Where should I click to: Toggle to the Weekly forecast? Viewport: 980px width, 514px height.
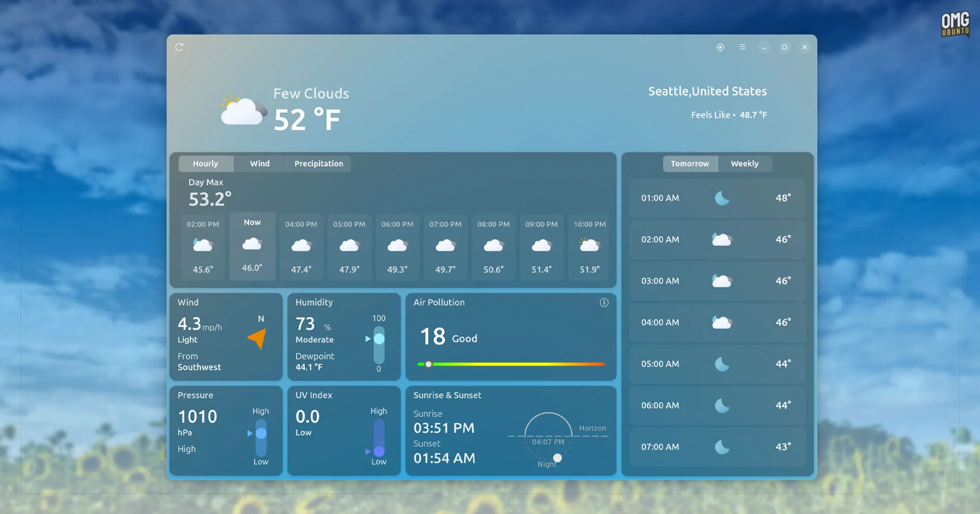[x=744, y=164]
